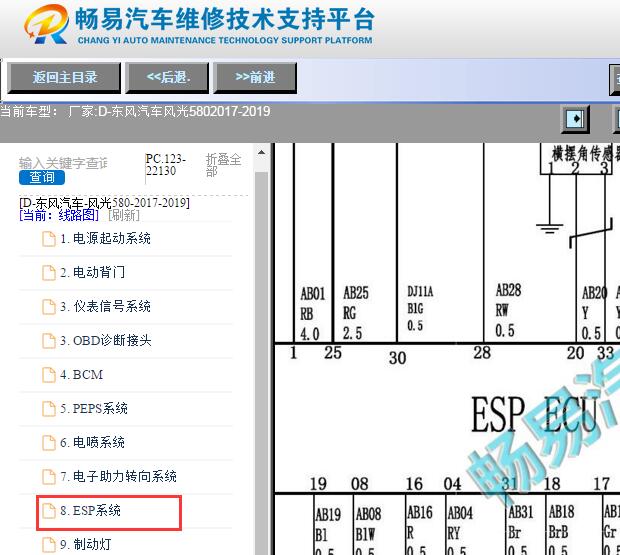The width and height of the screenshot is (620, 555).
Task: Open the 3. OBD诊断接头 item
Action: coord(106,341)
